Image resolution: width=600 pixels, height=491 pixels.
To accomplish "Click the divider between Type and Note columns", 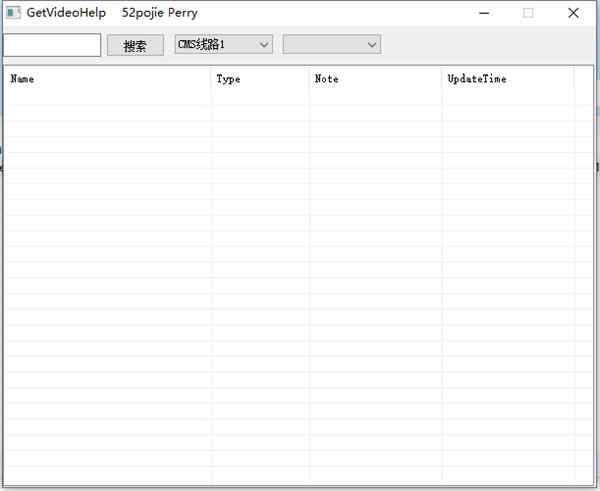I will (x=309, y=79).
